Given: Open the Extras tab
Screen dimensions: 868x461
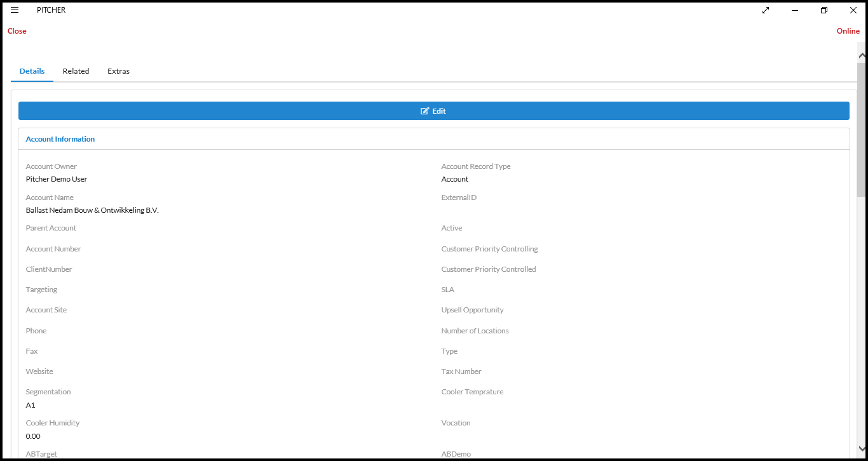Looking at the screenshot, I should [x=118, y=70].
